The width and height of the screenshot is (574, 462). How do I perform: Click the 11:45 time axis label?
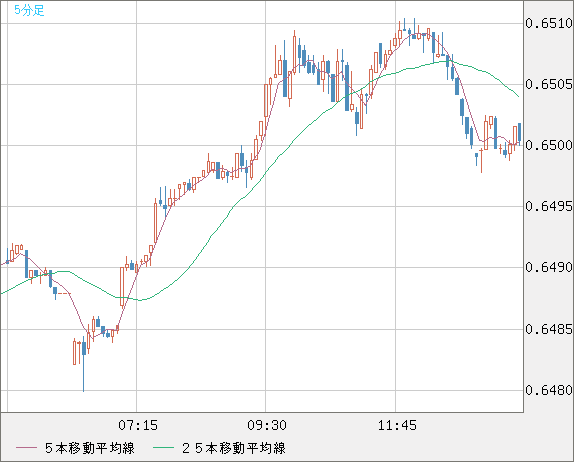point(397,425)
